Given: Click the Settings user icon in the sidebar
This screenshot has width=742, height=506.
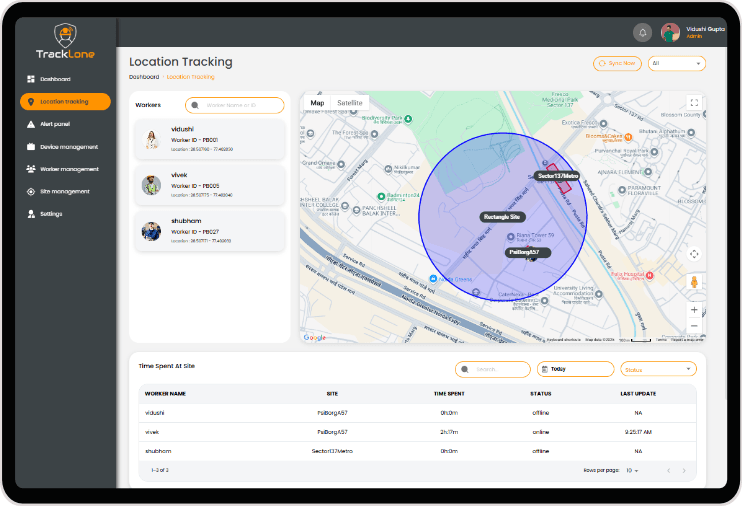Looking at the screenshot, I should [x=31, y=214].
